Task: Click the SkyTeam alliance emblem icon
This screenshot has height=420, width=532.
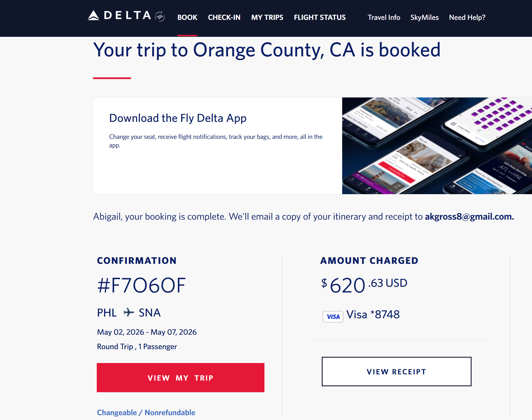Action: click(x=159, y=16)
